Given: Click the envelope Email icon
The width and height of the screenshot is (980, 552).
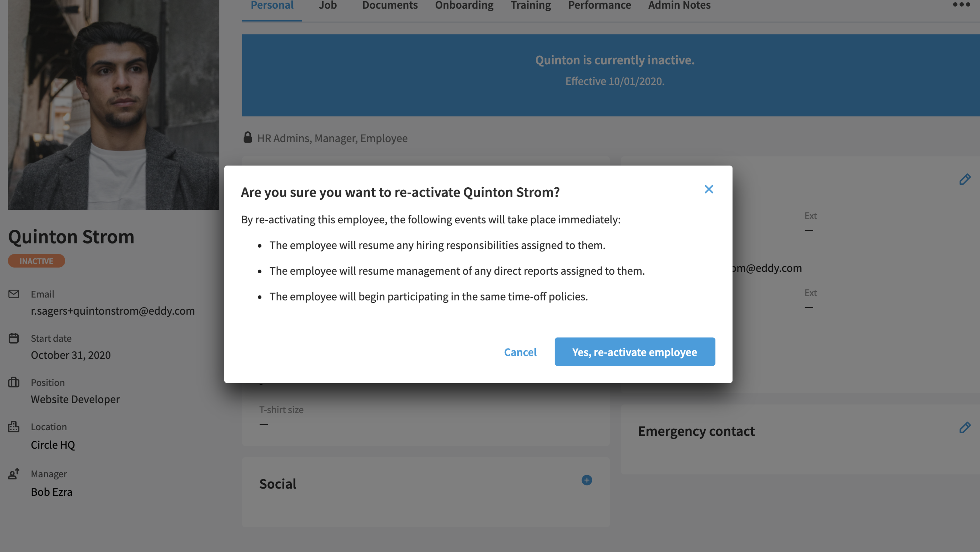Looking at the screenshot, I should click(x=14, y=294).
